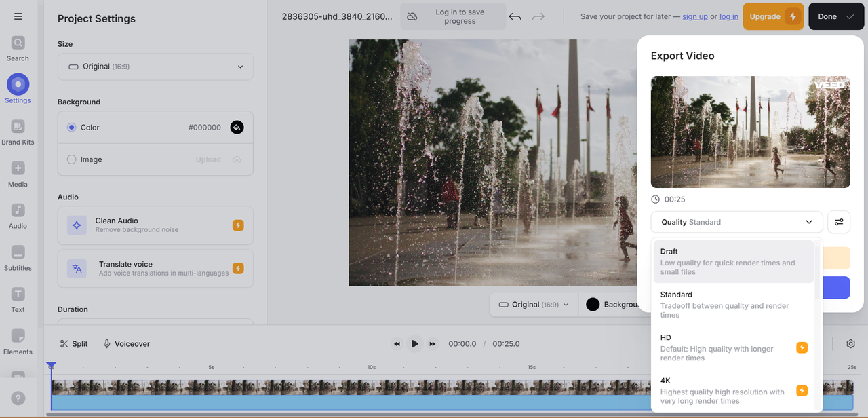Image resolution: width=868 pixels, height=418 pixels.
Task: Click the Background black color swatch below the preview
Action: pos(593,305)
